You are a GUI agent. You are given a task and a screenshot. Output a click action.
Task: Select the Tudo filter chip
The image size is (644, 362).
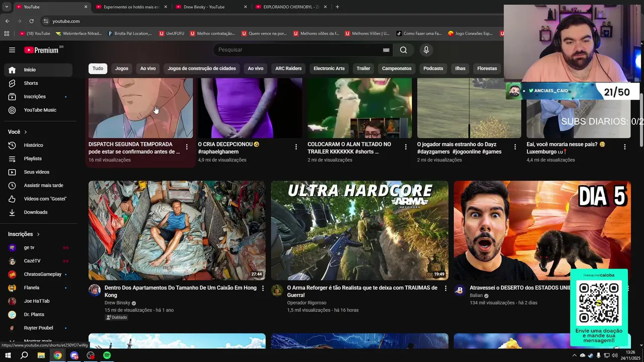pos(98,68)
